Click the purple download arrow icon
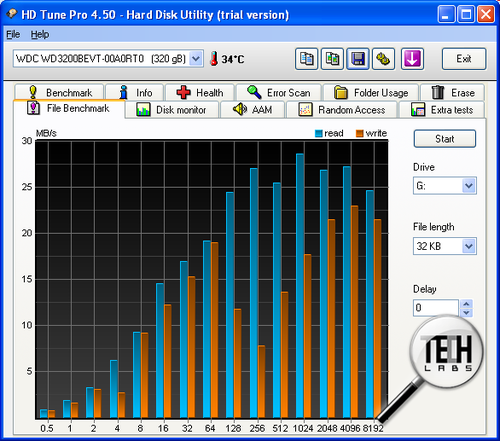The width and height of the screenshot is (500, 441). [412, 59]
